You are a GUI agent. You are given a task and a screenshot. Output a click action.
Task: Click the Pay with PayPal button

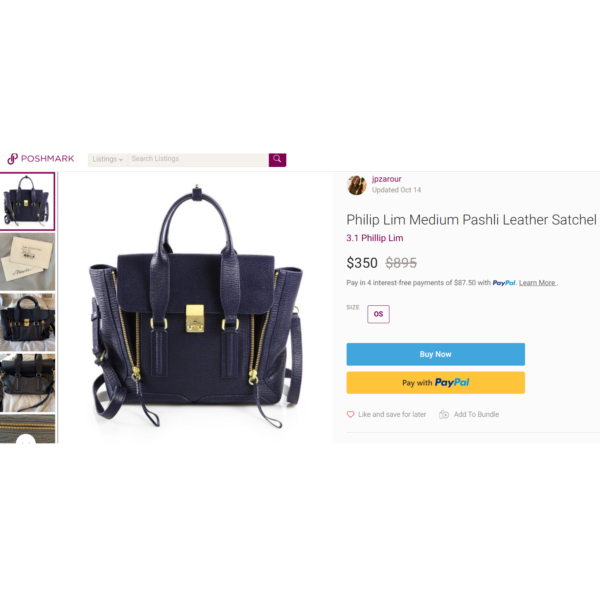435,383
